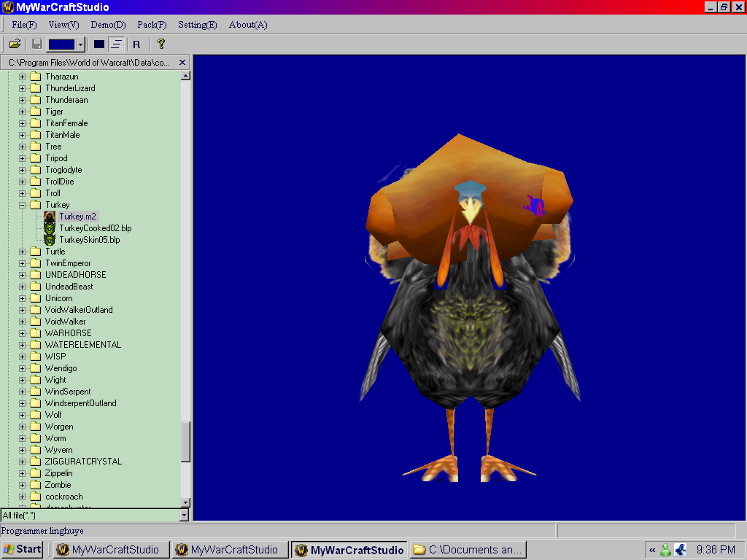Expand hidden system tray icons chevron
Screen dimensions: 747x560
pyautogui.click(x=652, y=550)
